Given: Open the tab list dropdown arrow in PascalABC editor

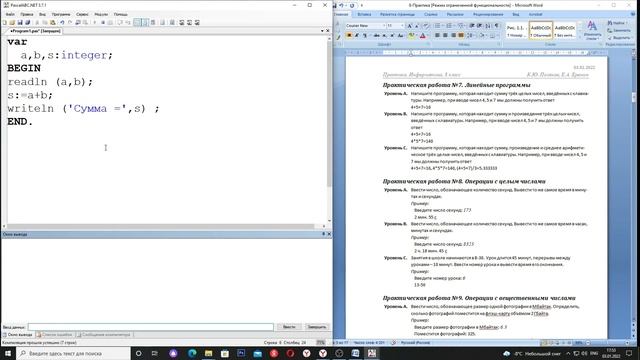Looking at the screenshot, I should point(322,31).
